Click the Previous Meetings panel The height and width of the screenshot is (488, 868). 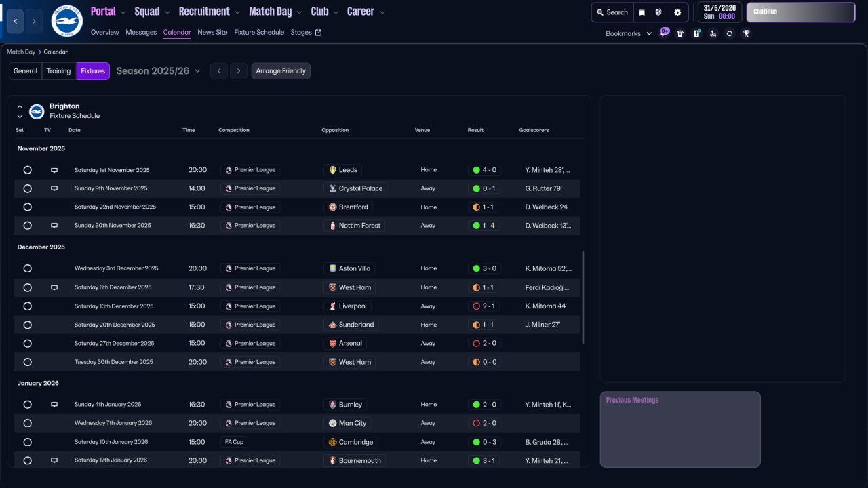[680, 429]
